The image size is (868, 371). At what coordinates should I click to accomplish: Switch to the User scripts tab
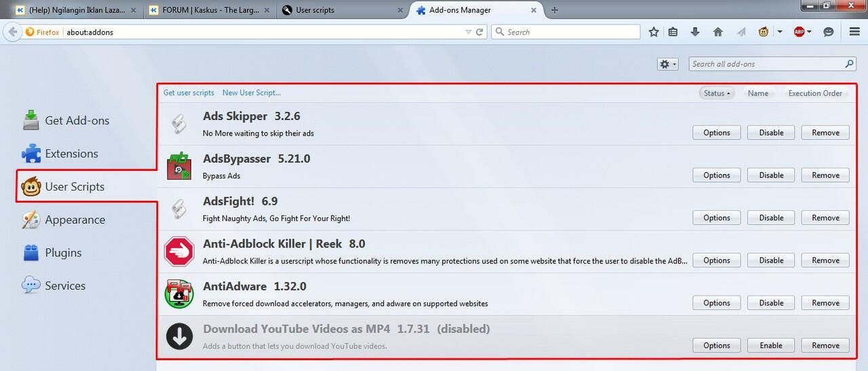[342, 10]
